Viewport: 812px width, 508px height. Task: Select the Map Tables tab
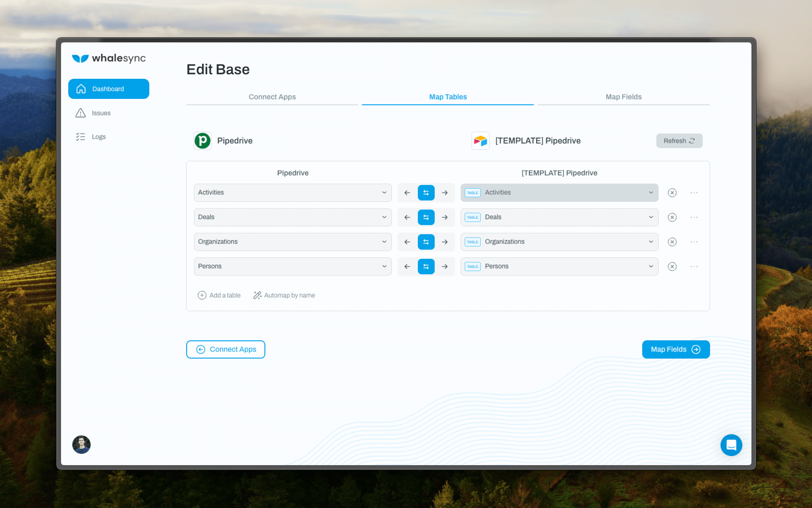pos(448,97)
